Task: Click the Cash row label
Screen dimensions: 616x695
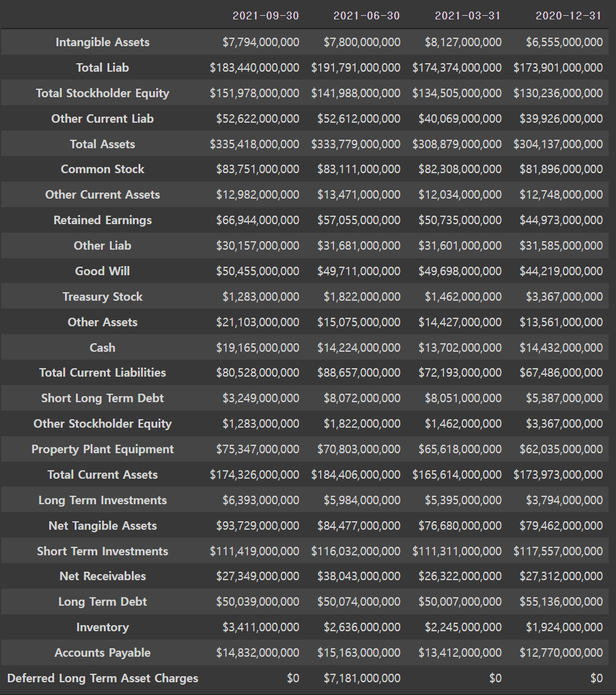Action: tap(103, 347)
